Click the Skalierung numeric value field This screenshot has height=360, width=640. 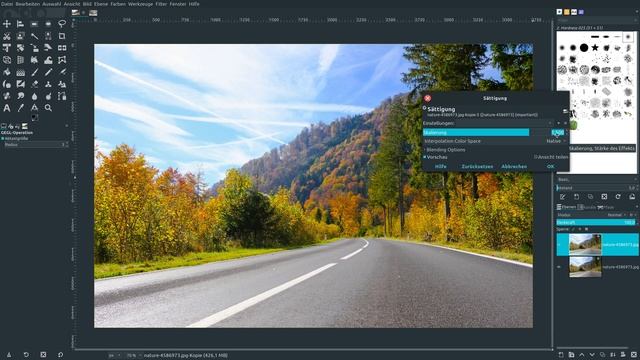pyautogui.click(x=557, y=132)
